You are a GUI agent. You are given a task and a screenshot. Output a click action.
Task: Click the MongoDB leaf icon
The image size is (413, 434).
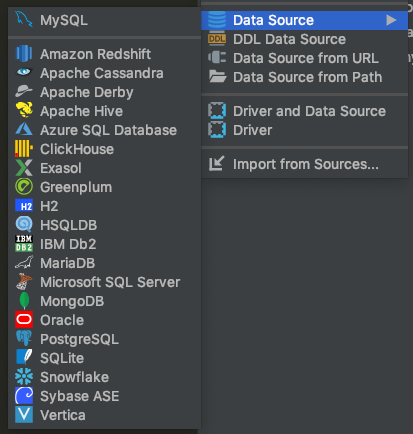24,301
